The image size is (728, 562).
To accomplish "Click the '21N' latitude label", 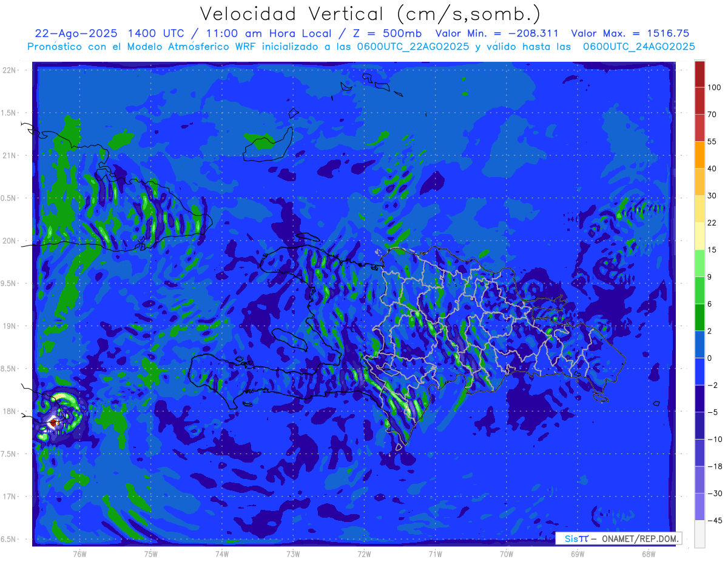I will [10, 155].
